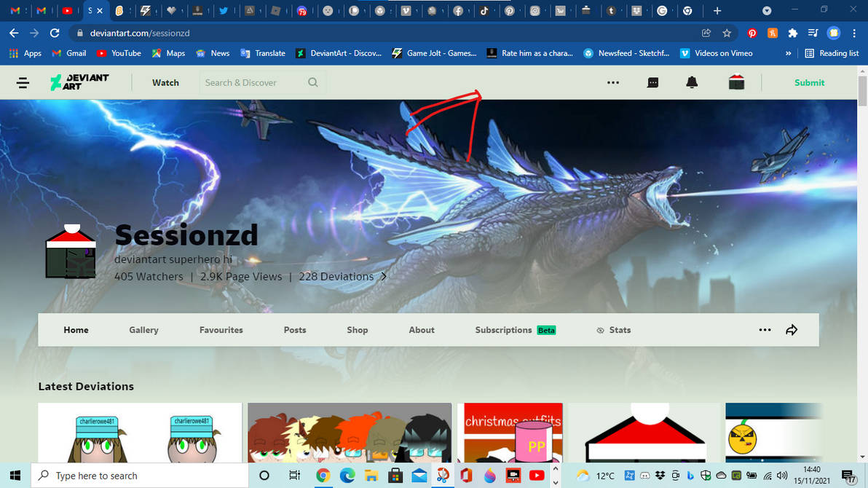Open the Apps bookmark

pyautogui.click(x=25, y=53)
